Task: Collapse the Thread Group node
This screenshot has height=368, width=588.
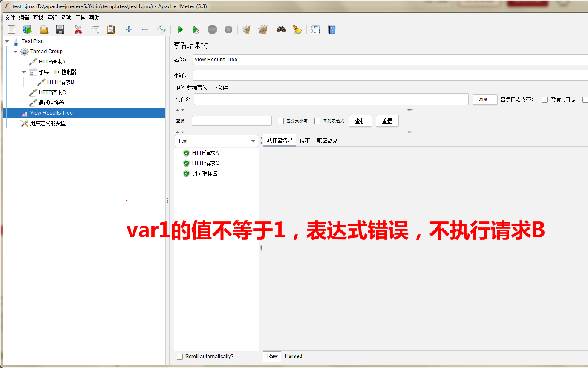Action: tap(15, 51)
